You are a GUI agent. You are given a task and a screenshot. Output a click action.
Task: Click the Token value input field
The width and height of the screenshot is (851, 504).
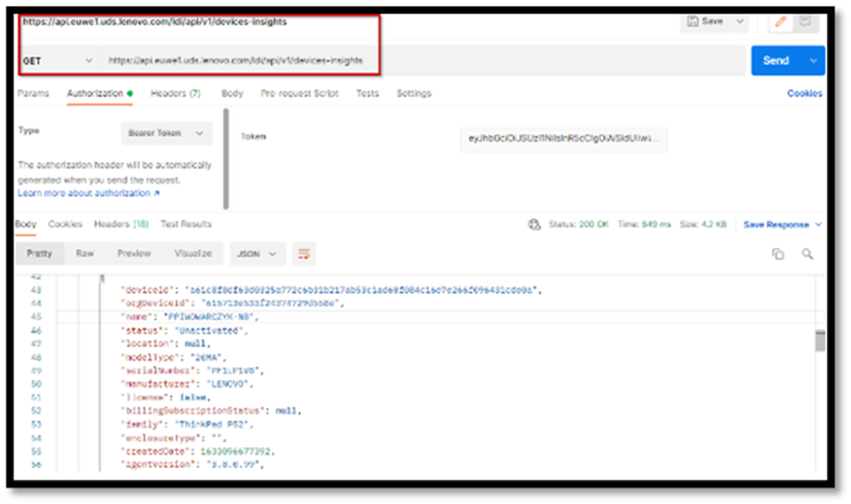pos(562,138)
